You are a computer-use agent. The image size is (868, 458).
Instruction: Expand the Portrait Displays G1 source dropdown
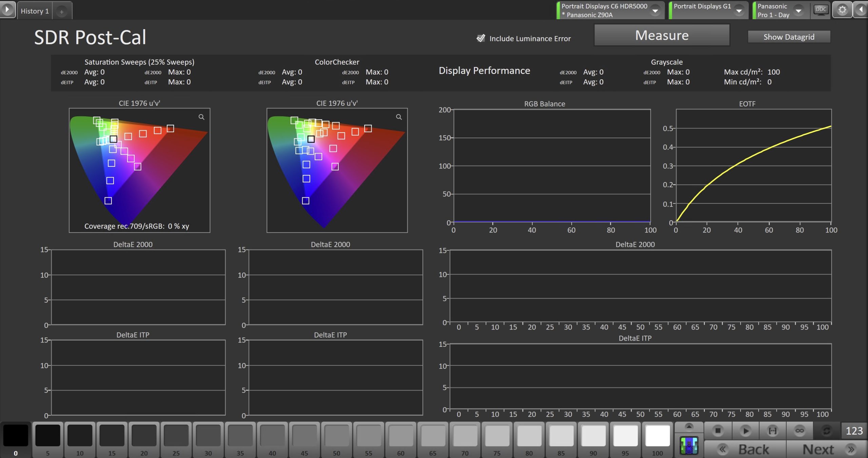(x=739, y=11)
